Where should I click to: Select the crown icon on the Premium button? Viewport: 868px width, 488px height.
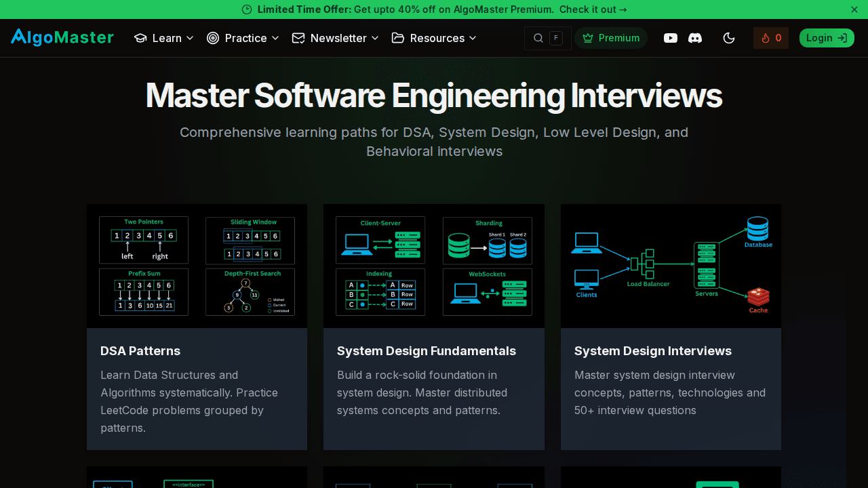(589, 38)
